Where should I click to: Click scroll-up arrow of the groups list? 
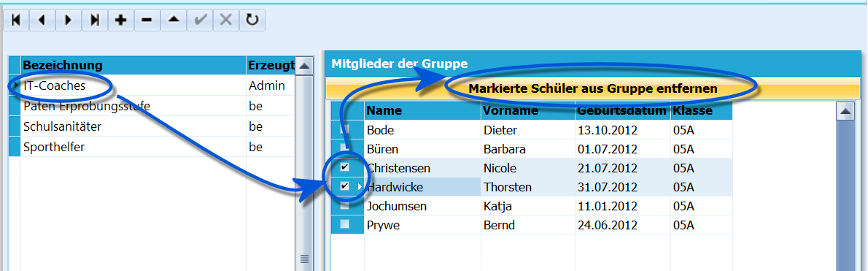pos(303,66)
